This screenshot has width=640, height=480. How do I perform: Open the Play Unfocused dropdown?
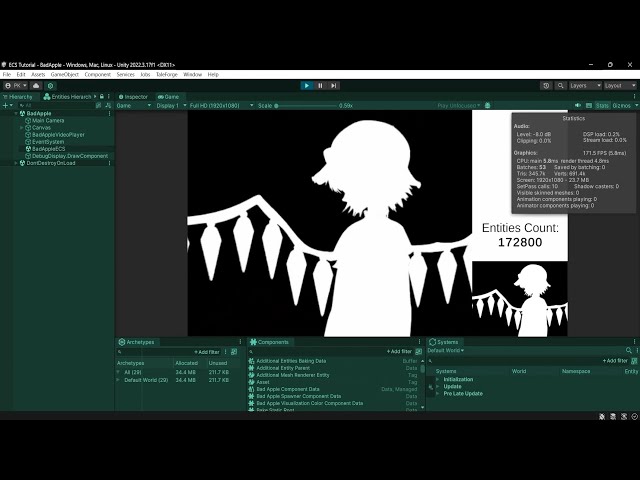(458, 106)
